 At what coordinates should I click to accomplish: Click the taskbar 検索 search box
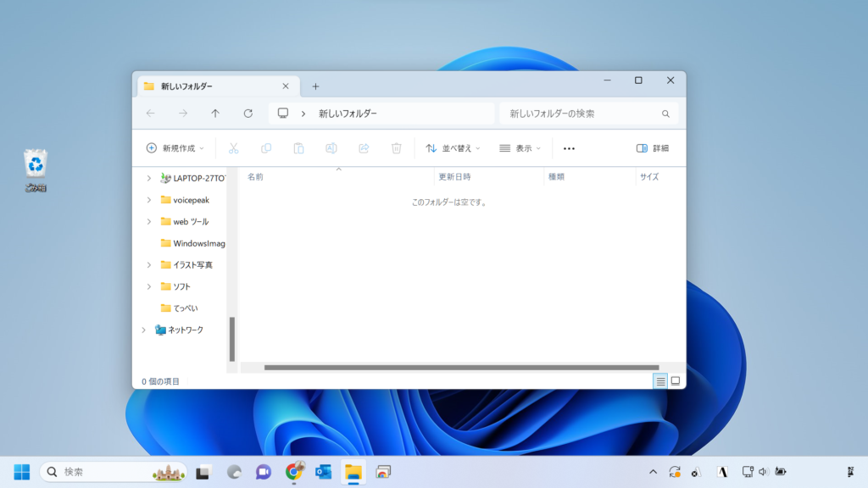[114, 472]
